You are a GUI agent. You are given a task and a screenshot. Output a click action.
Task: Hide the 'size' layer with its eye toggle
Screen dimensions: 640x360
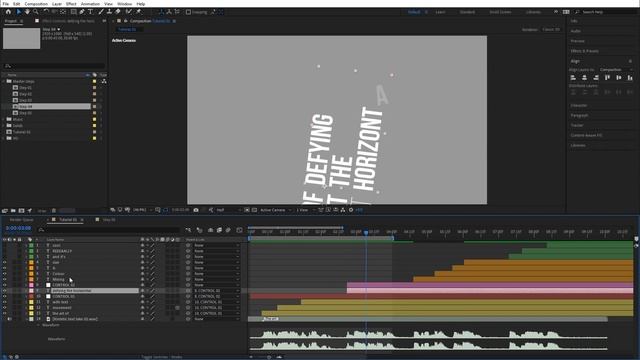tap(4, 262)
